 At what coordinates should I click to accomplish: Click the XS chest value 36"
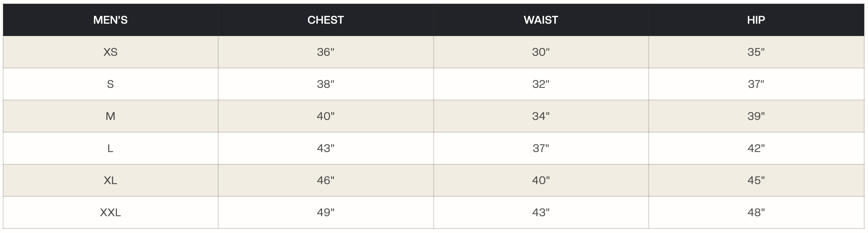tap(325, 52)
